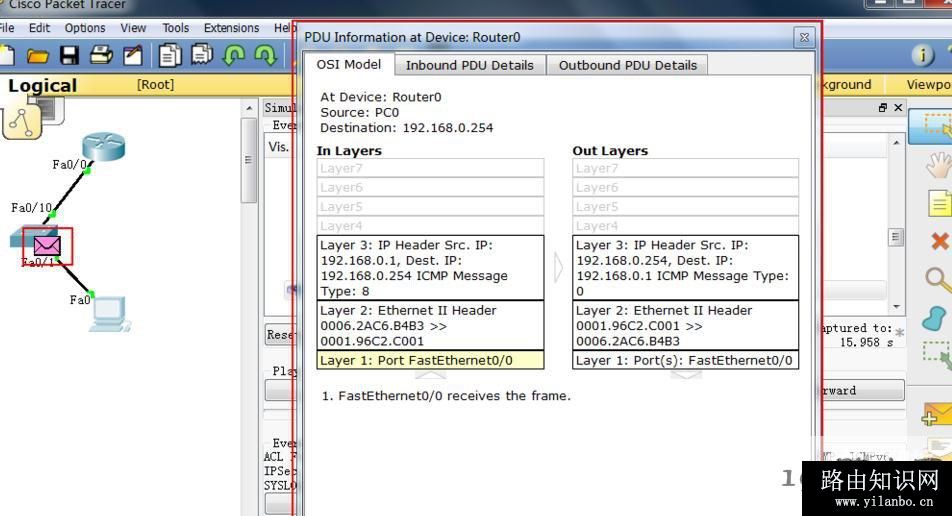Image resolution: width=952 pixels, height=516 pixels.
Task: Open the File menu
Action: [x=7, y=28]
